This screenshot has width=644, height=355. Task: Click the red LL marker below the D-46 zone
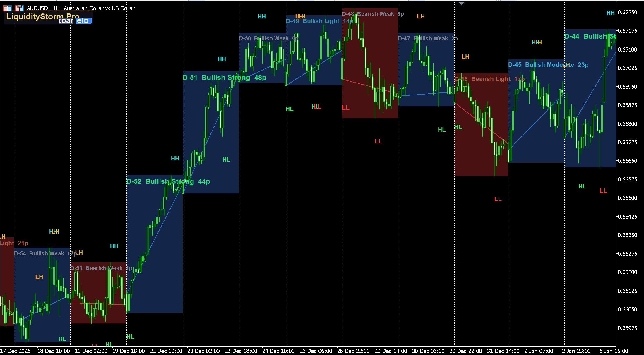click(498, 199)
